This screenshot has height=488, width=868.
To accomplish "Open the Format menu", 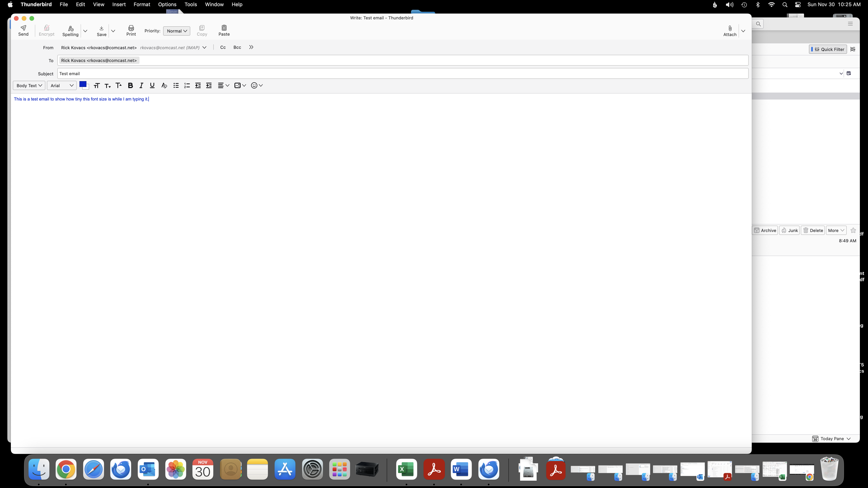I will [141, 4].
